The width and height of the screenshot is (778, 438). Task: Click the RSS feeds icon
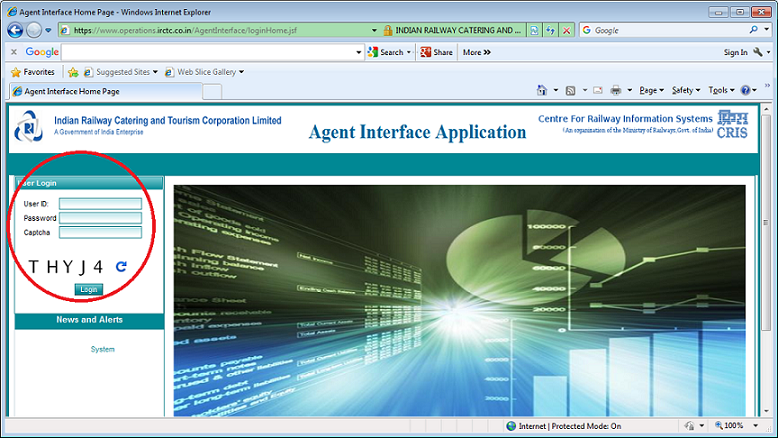click(571, 90)
